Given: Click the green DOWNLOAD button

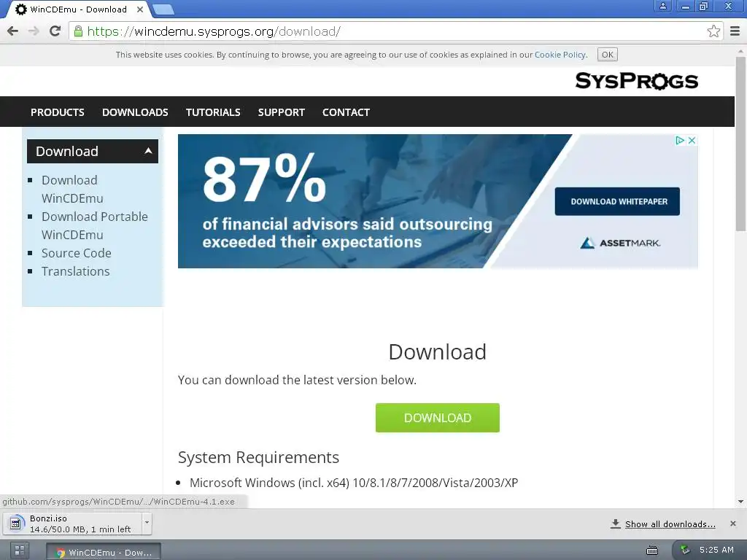Looking at the screenshot, I should tap(438, 418).
